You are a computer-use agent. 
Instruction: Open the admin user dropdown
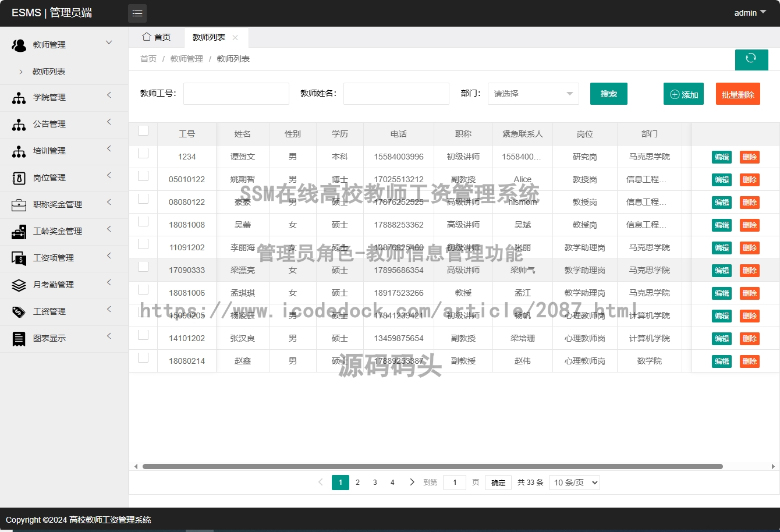pos(750,13)
